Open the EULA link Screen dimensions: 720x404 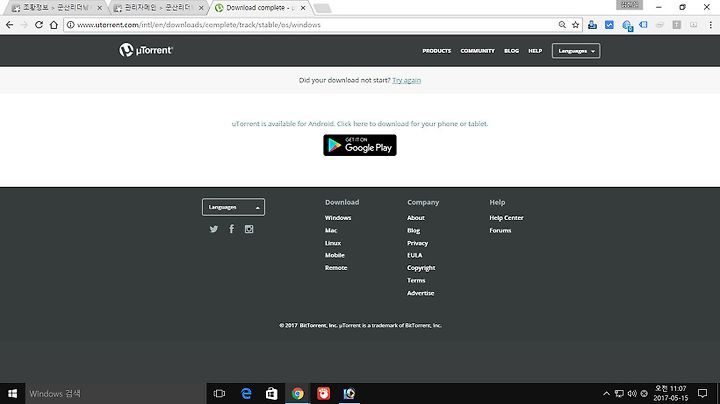(x=414, y=255)
